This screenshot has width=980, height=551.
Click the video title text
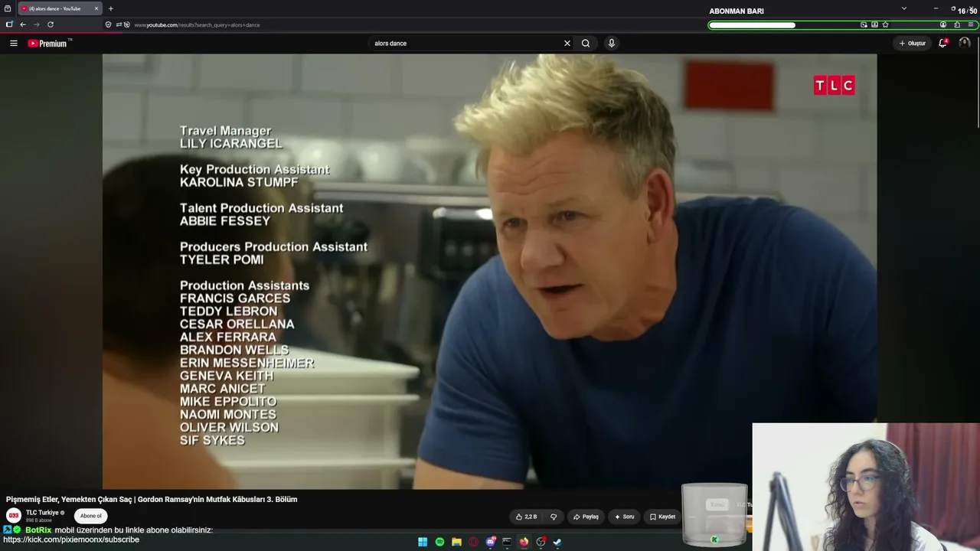point(152,499)
